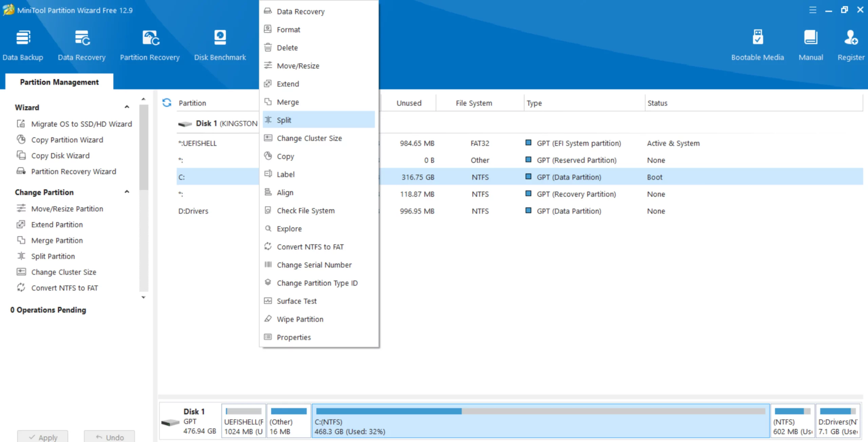This screenshot has height=442, width=868.
Task: Collapse the Change Partition section
Action: tap(127, 192)
